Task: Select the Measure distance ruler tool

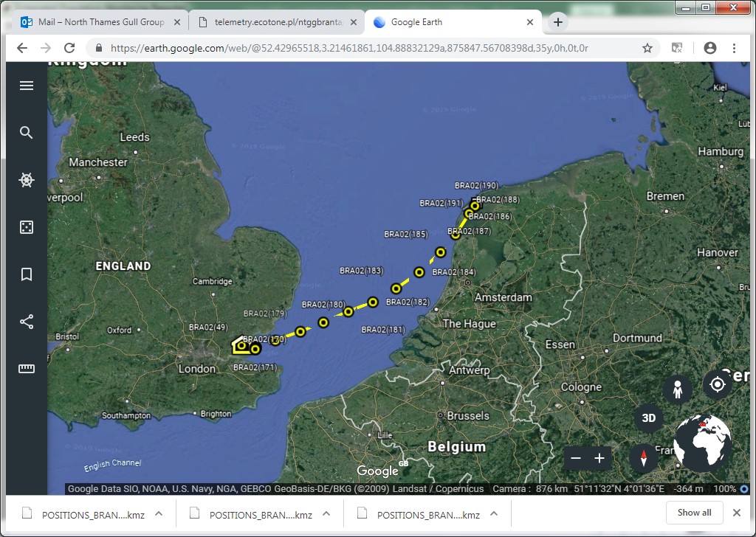Action: coord(27,369)
